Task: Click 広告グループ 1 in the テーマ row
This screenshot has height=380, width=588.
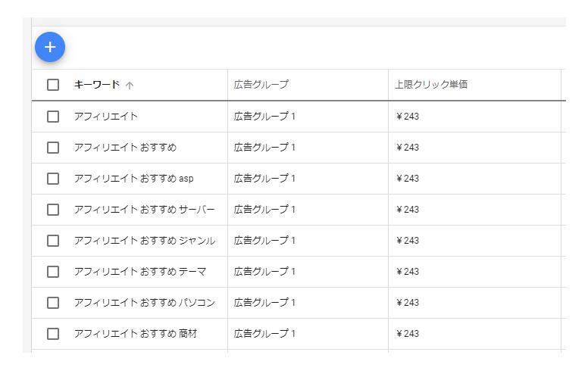Action: tap(264, 272)
